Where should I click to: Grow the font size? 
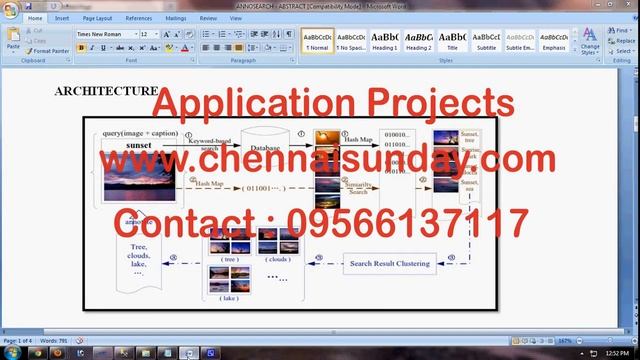(x=167, y=35)
